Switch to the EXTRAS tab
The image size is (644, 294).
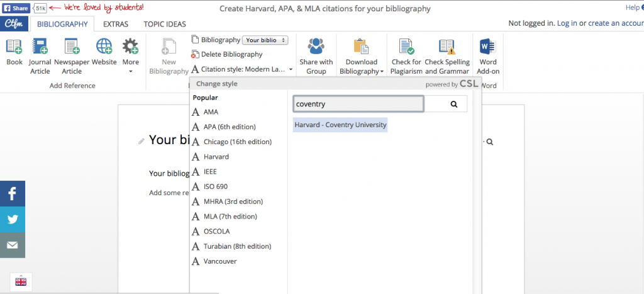point(116,25)
